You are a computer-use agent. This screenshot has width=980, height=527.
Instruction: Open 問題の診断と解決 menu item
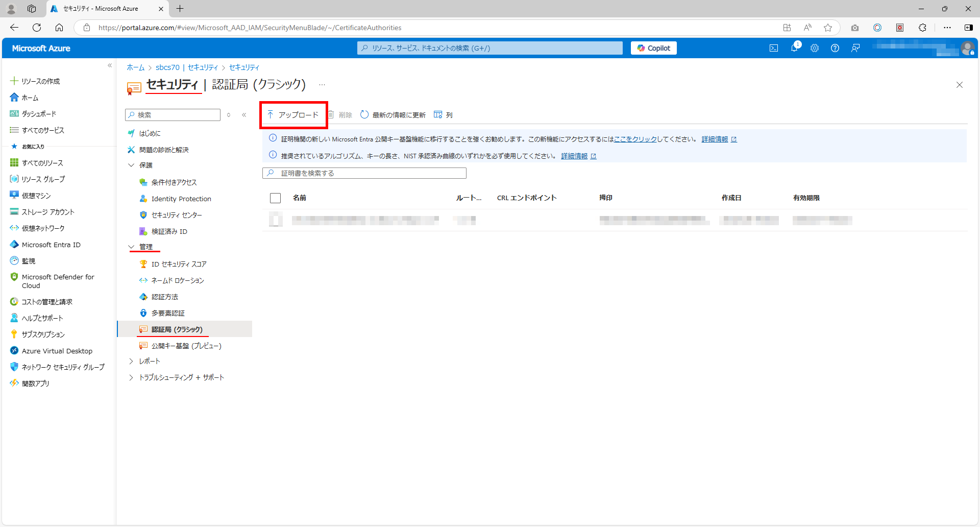pyautogui.click(x=163, y=150)
